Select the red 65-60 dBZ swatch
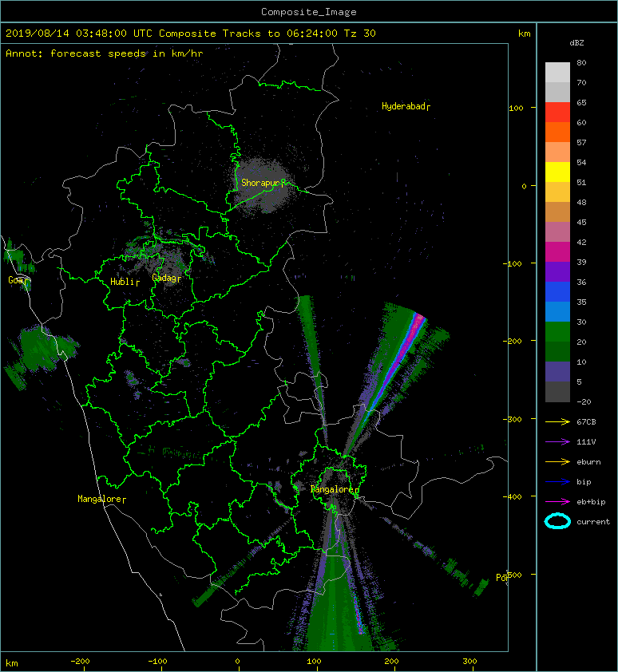 557,112
